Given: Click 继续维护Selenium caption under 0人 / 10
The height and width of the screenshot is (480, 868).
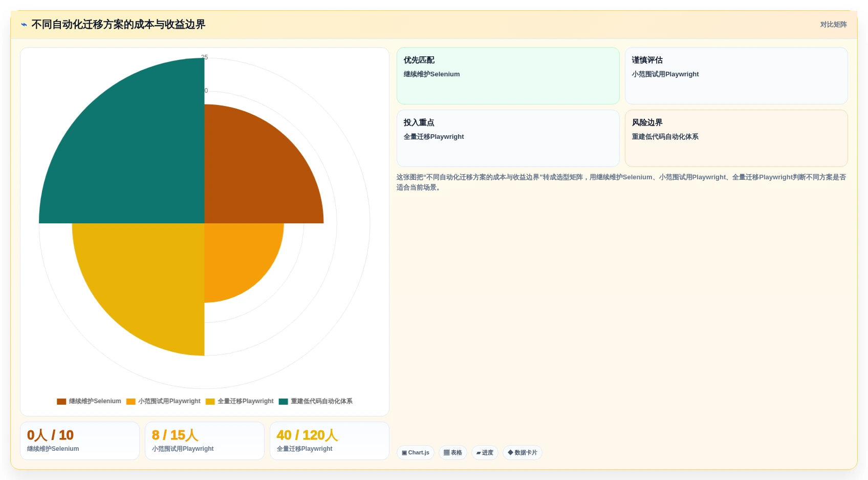Looking at the screenshot, I should coord(53,449).
